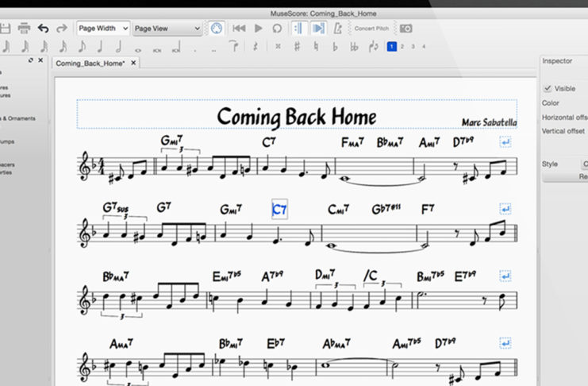Select the longa note duration
The width and height of the screenshot is (588, 386).
tap(176, 47)
